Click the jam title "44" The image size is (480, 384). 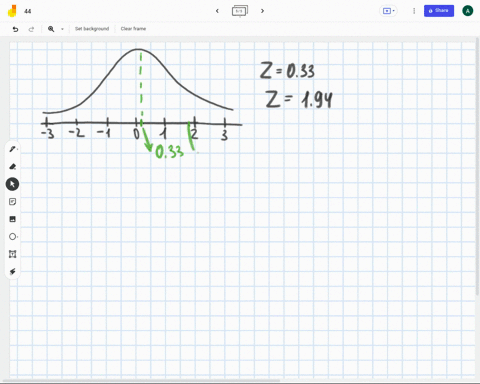pos(28,11)
